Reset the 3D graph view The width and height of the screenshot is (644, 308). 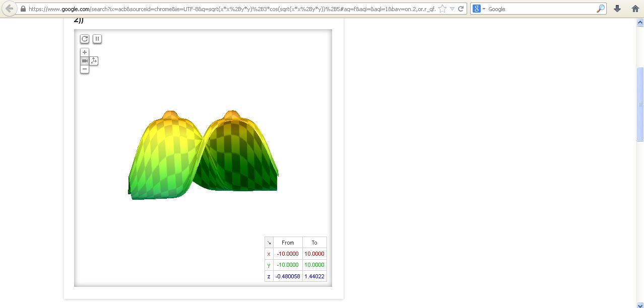[85, 39]
